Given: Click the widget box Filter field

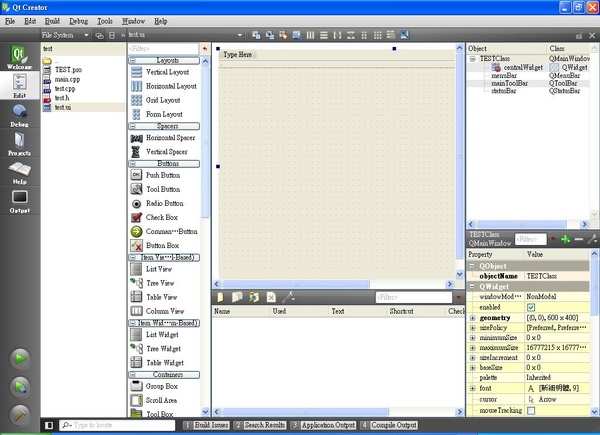Looking at the screenshot, I should (163, 49).
